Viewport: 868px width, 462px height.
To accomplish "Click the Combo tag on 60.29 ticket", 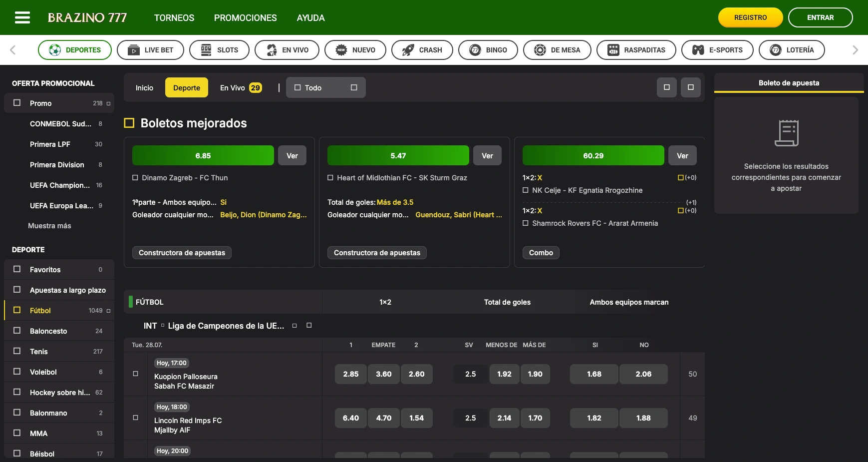I will pyautogui.click(x=541, y=253).
